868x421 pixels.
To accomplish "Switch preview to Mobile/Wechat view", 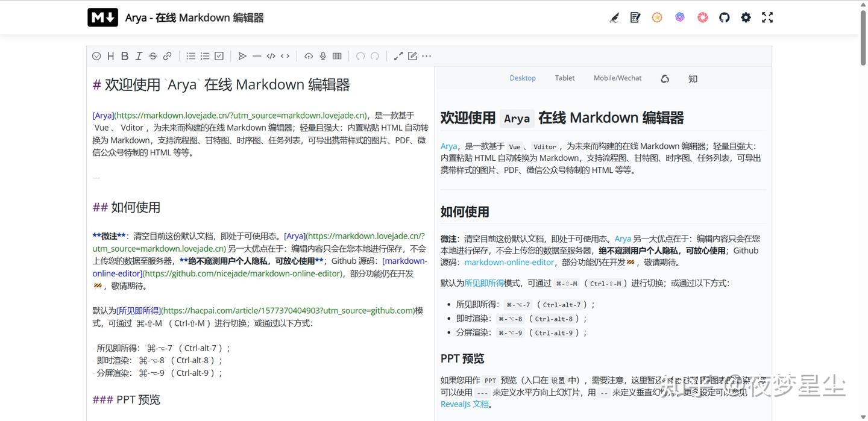I will point(617,78).
